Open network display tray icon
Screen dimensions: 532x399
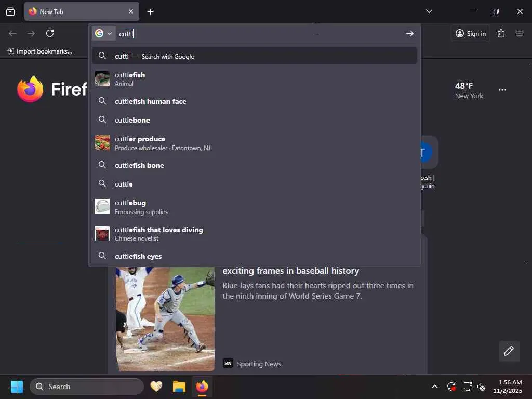tap(468, 387)
